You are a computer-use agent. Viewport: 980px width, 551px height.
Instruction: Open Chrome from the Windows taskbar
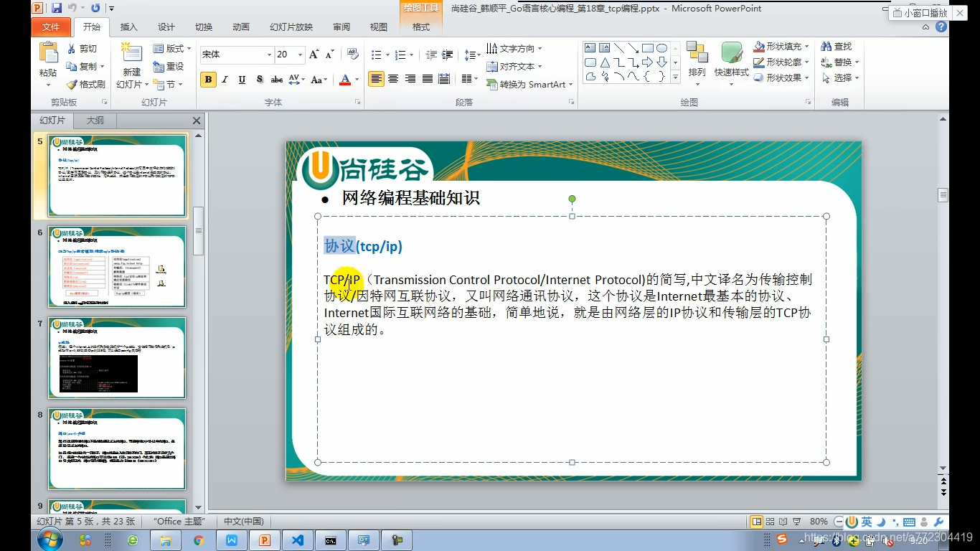[x=199, y=540]
